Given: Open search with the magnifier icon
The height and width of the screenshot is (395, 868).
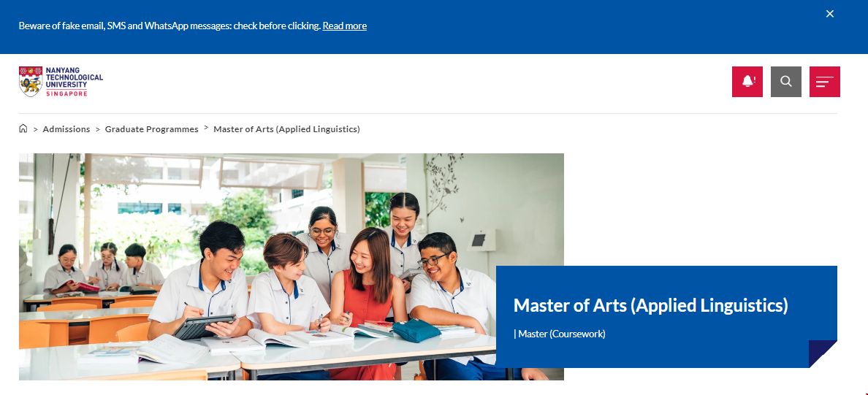Looking at the screenshot, I should pyautogui.click(x=785, y=82).
